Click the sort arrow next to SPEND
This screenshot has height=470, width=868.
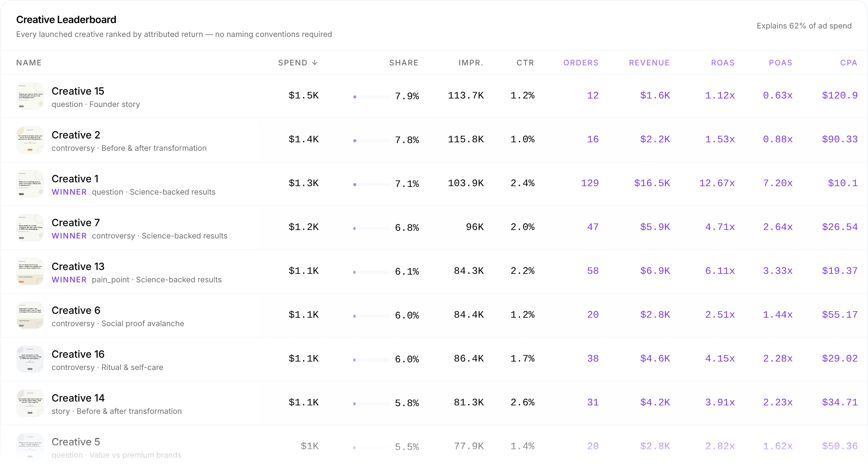click(315, 63)
